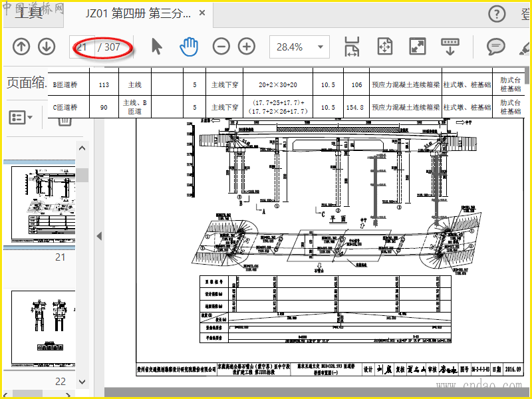Viewport: 532px width, 399px height.
Task: Enter full screen view mode
Action: click(417, 47)
